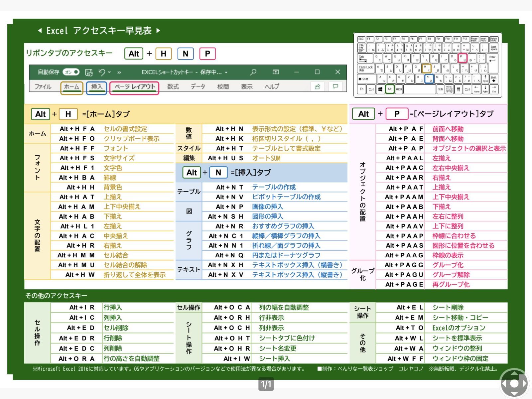The width and height of the screenshot is (532, 399).
Task: Expand the Undo dropdown arrow
Action: coord(109,72)
